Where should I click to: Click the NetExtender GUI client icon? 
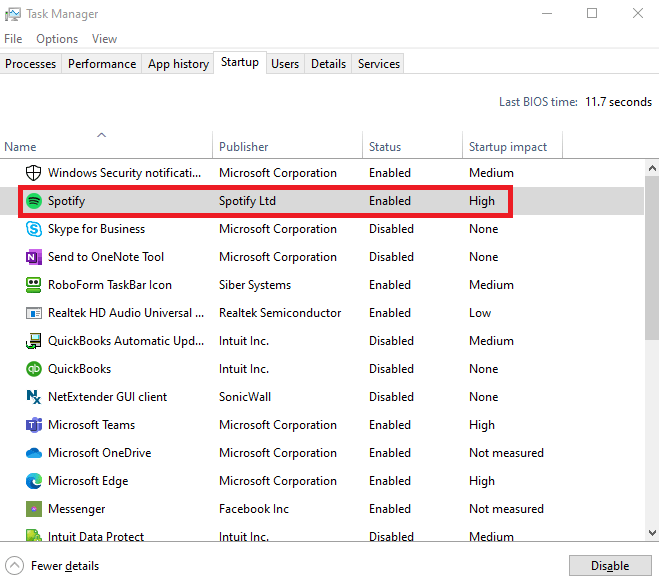[x=34, y=397]
